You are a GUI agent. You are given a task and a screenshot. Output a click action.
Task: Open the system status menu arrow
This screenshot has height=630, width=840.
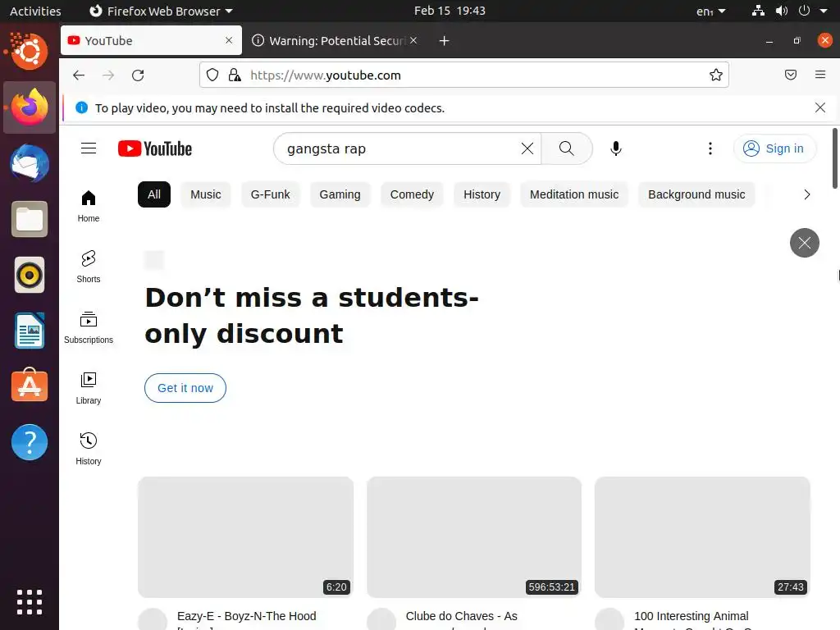pyautogui.click(x=823, y=11)
